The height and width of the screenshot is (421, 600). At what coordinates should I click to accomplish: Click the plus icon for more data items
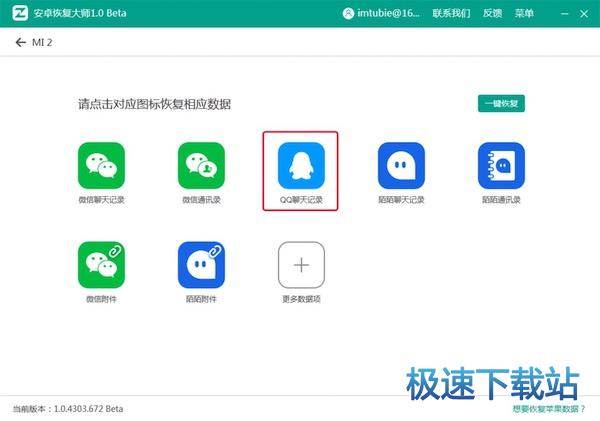click(301, 265)
